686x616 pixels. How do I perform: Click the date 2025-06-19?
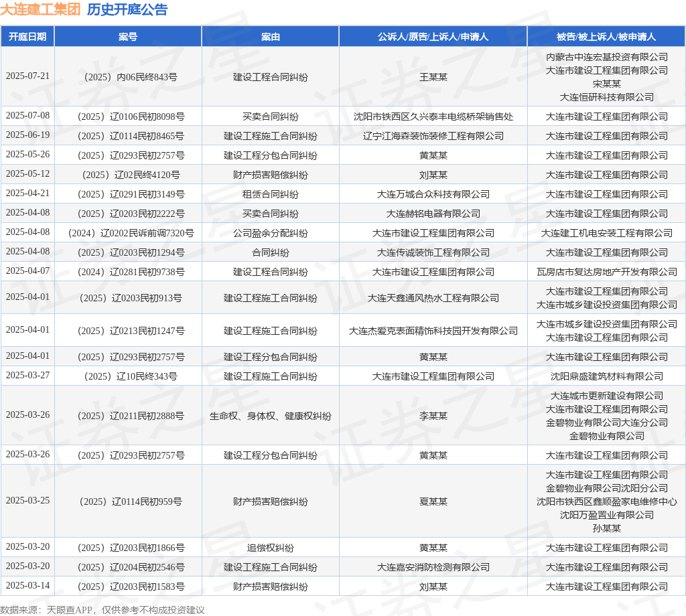(x=27, y=135)
